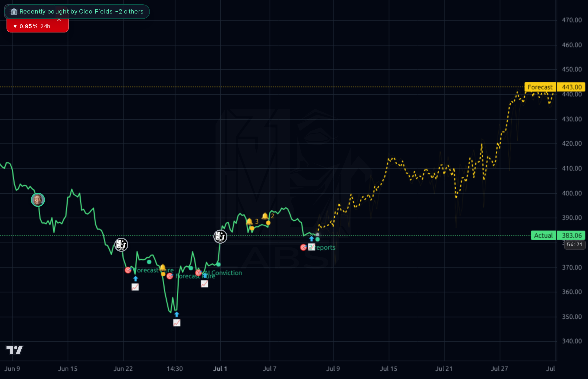Click the 443.00 forecast price tag
The height and width of the screenshot is (379, 588).
pos(571,87)
